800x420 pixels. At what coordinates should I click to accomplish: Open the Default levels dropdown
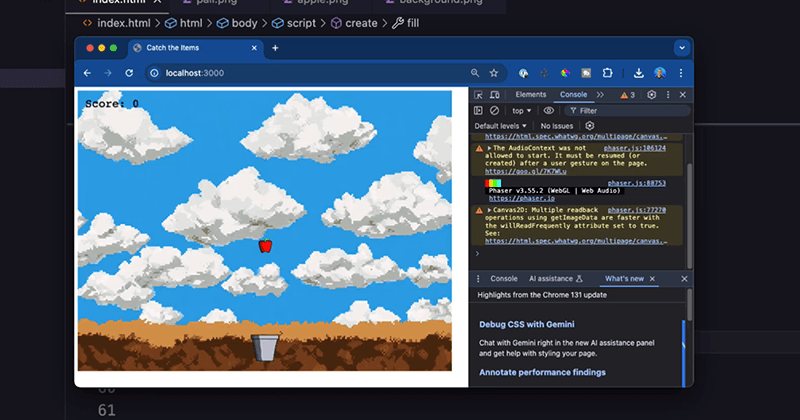click(500, 126)
